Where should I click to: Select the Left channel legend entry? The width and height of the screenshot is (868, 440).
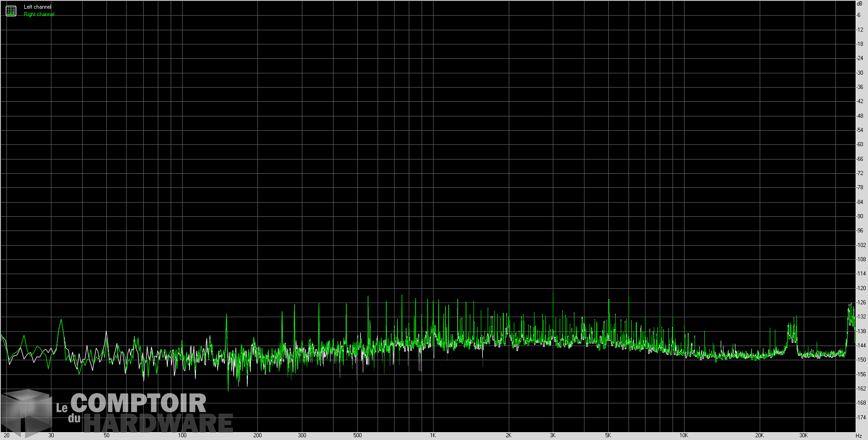point(37,7)
